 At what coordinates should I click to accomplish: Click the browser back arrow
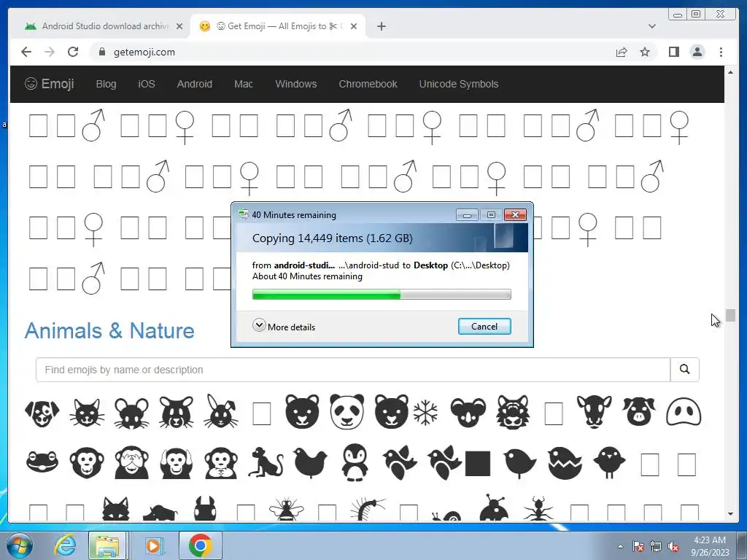26,52
